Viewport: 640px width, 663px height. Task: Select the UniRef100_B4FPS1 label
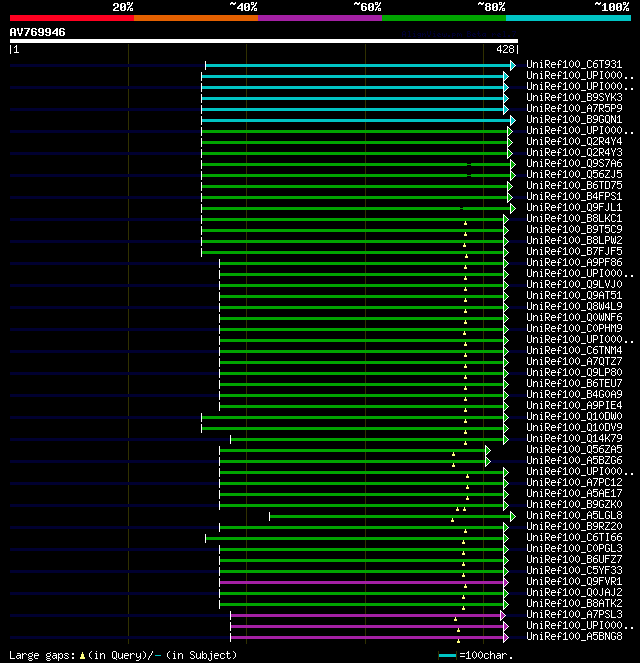(x=574, y=196)
